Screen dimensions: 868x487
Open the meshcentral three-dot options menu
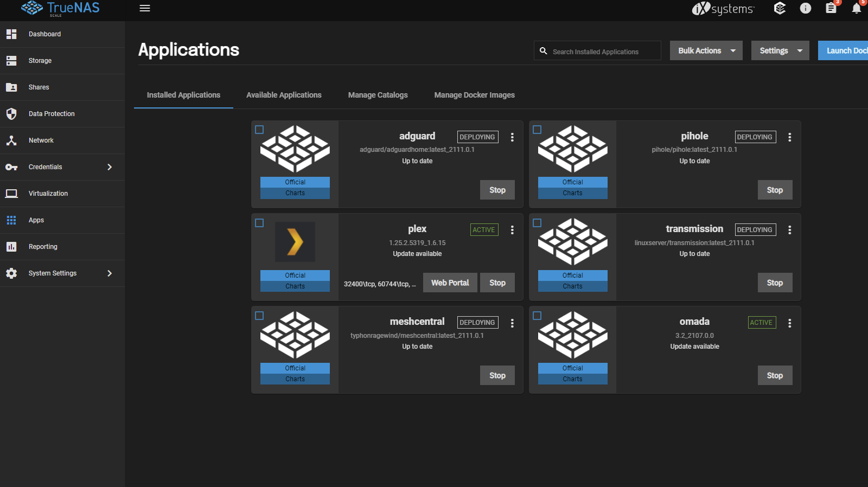coord(512,323)
